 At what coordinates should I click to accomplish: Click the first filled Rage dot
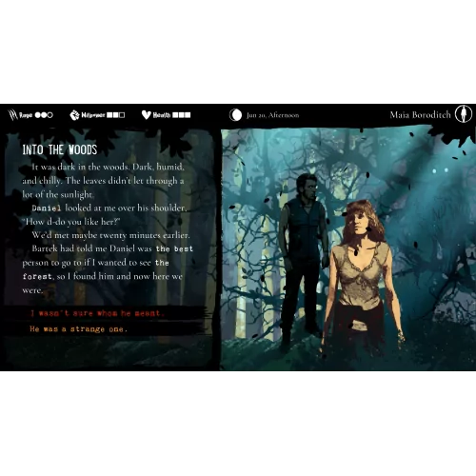(37, 115)
